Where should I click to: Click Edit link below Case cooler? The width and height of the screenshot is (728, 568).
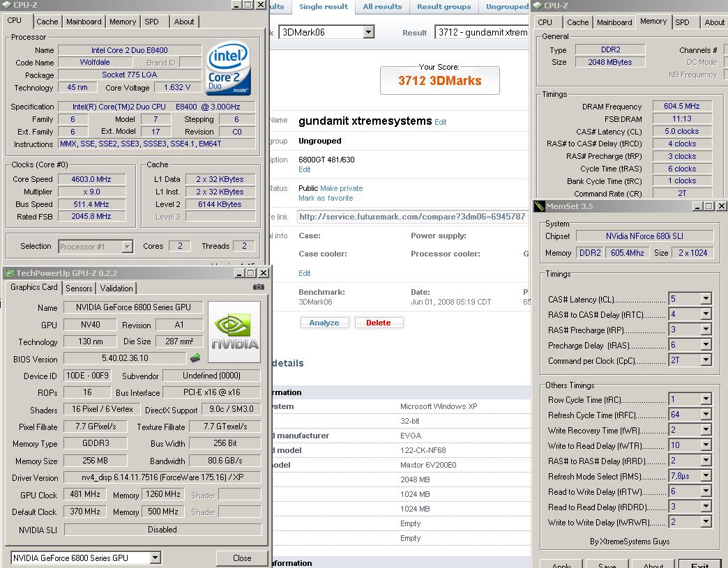(305, 273)
